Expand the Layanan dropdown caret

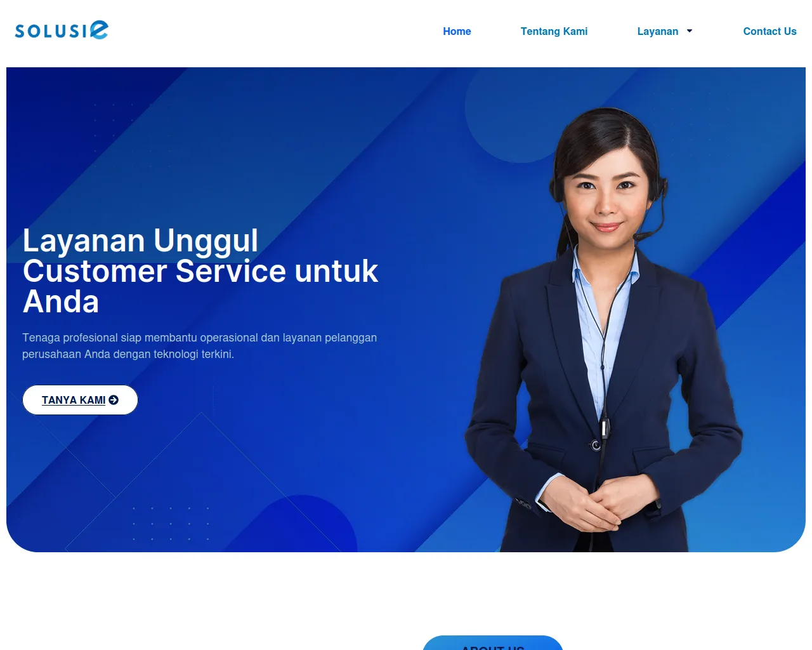[690, 31]
